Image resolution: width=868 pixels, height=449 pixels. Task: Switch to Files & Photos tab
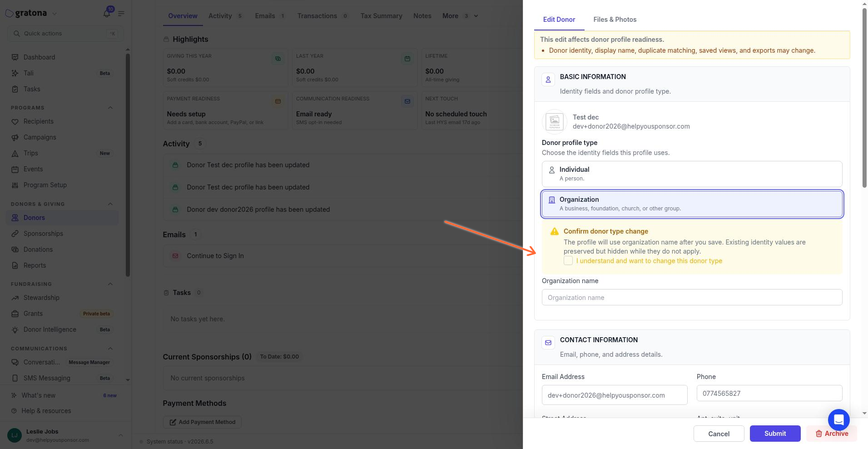click(615, 20)
